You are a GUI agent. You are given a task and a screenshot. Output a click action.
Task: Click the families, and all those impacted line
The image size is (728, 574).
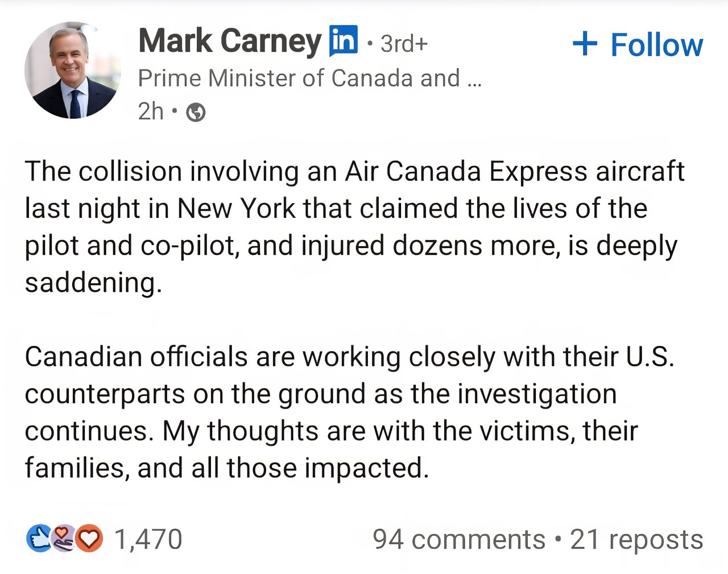[226, 468]
